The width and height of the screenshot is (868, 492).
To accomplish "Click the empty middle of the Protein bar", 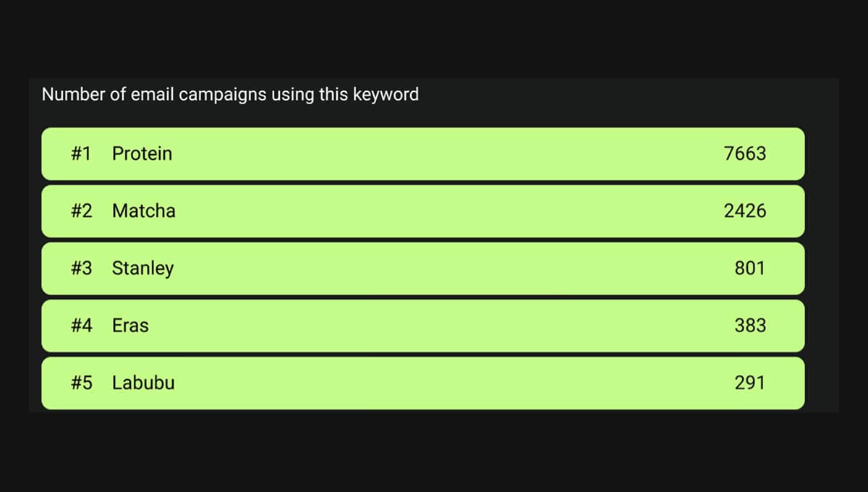I will pyautogui.click(x=434, y=153).
